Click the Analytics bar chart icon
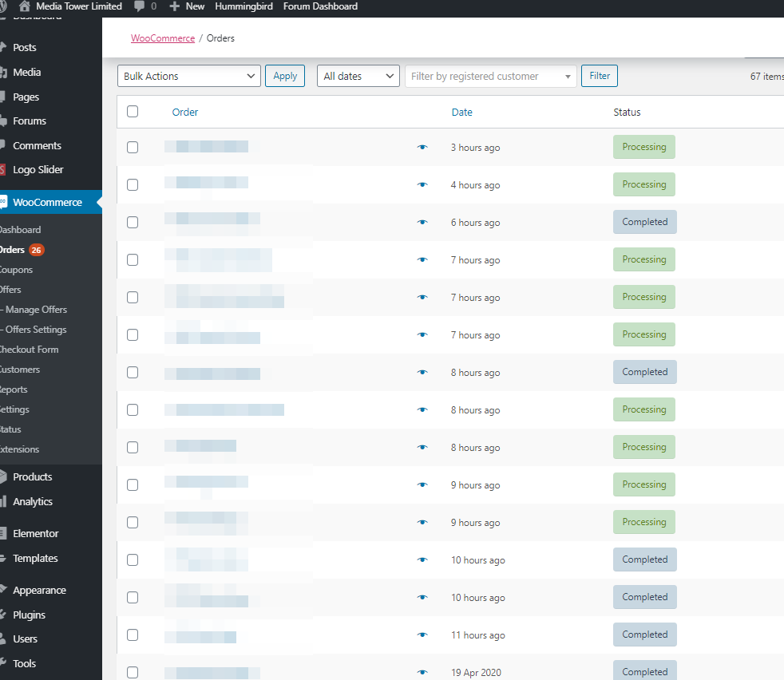Screen dimensions: 784x680 3,501
